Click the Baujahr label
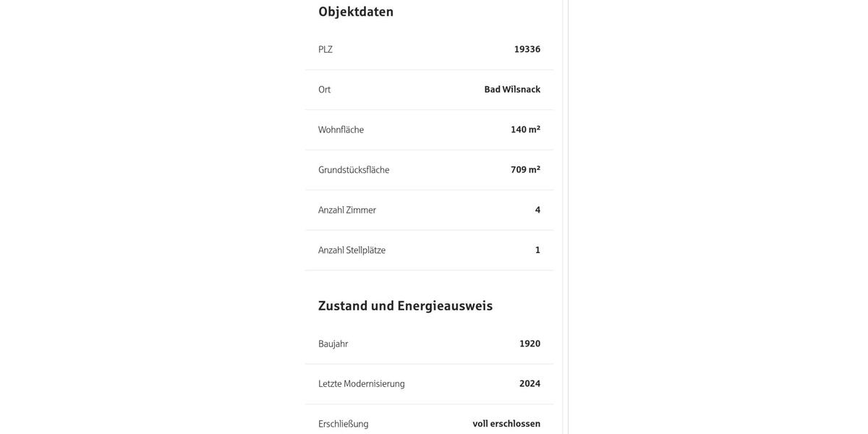The width and height of the screenshot is (868, 434). click(333, 344)
